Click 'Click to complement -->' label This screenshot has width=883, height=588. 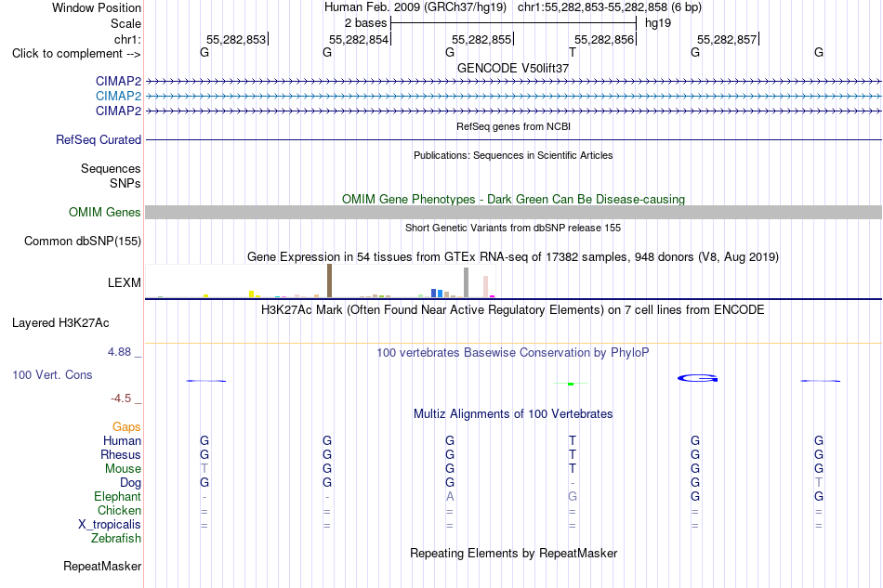pyautogui.click(x=76, y=54)
